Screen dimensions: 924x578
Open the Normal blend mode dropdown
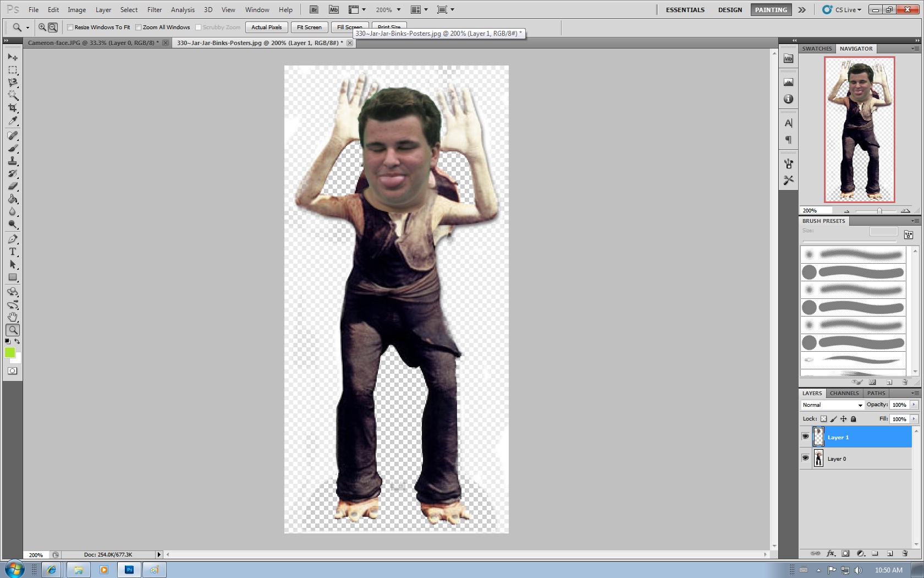point(832,405)
